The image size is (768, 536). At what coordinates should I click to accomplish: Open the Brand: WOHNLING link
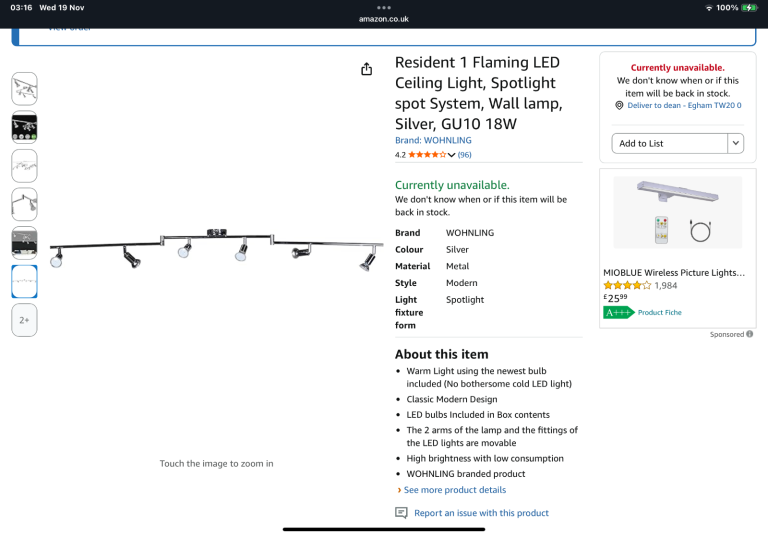click(x=433, y=141)
